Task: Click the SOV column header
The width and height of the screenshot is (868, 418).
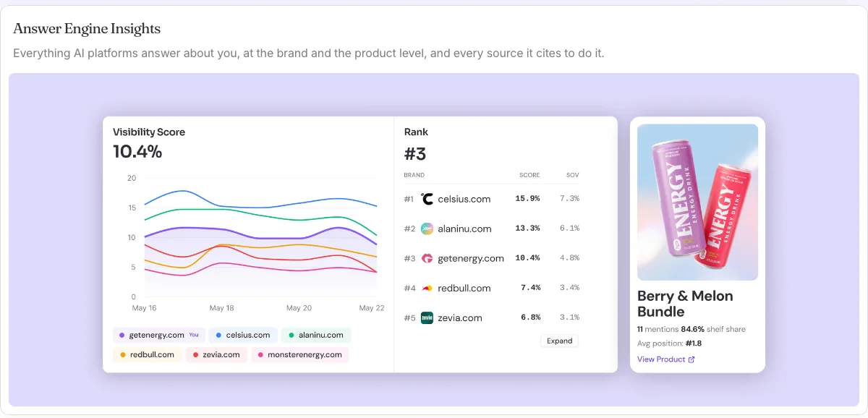Action: click(572, 175)
